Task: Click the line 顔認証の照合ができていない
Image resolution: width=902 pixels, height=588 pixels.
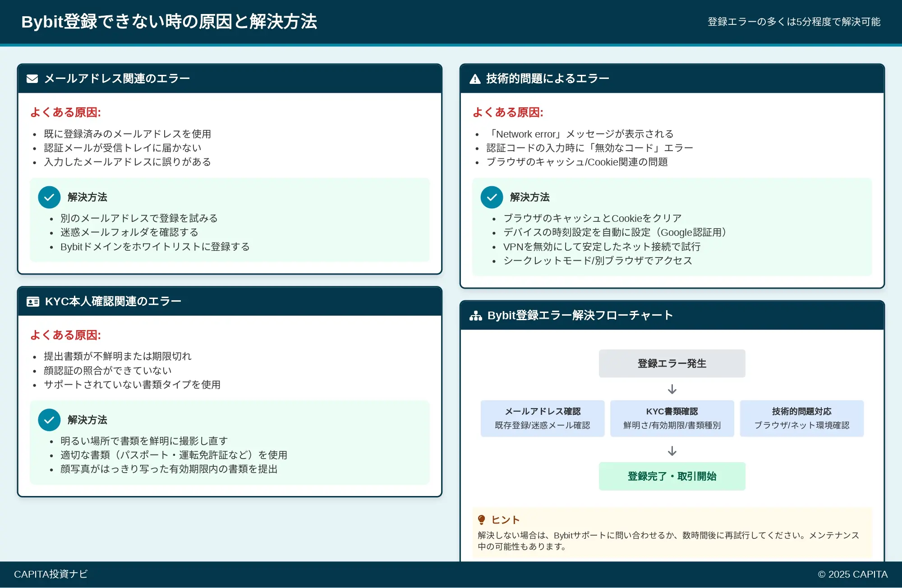Action: 108,371
